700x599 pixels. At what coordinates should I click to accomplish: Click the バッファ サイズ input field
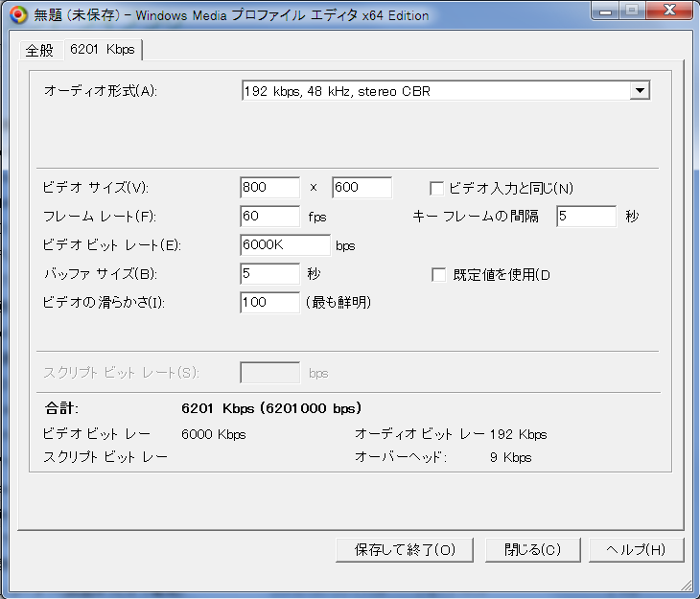(x=269, y=274)
